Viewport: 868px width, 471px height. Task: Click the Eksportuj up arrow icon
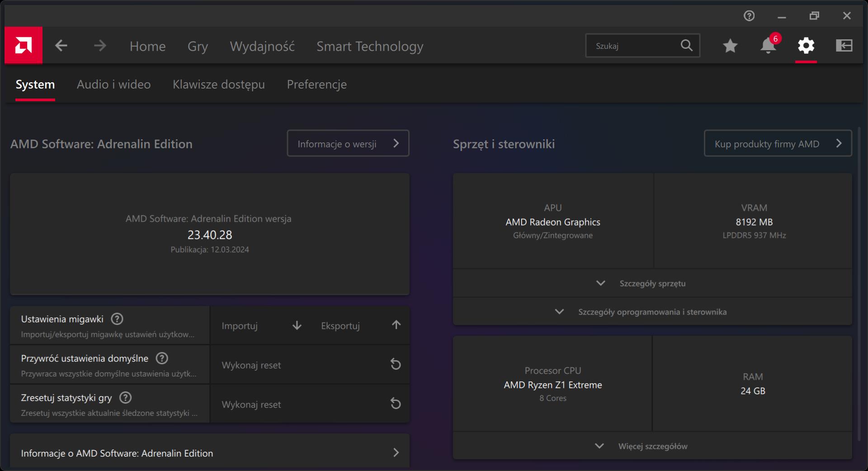(396, 325)
